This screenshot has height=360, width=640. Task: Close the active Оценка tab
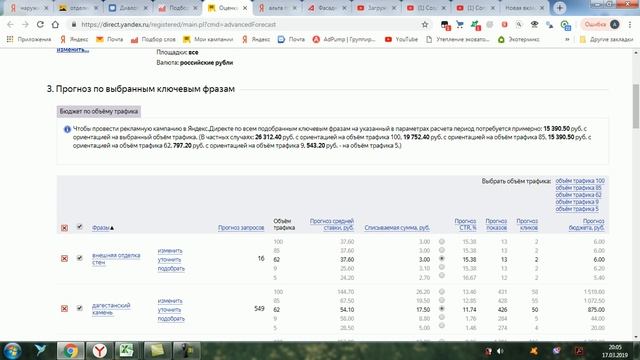[245, 8]
